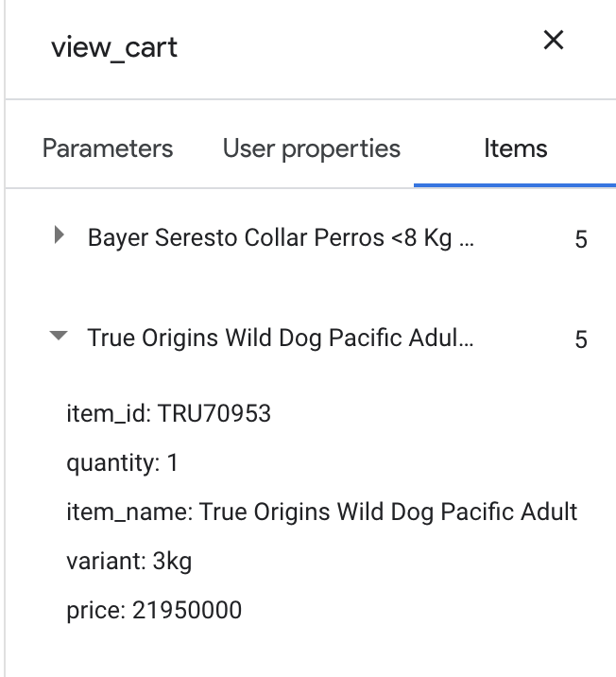Screen dimensions: 616x677
Task: Click the 21950000 price value
Action: pos(187,610)
